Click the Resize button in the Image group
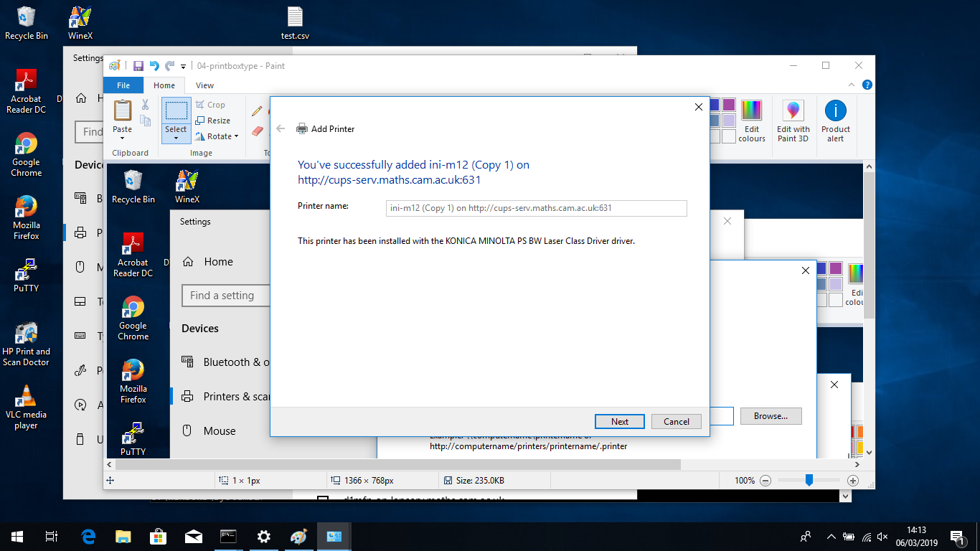This screenshot has width=980, height=551. (213, 121)
